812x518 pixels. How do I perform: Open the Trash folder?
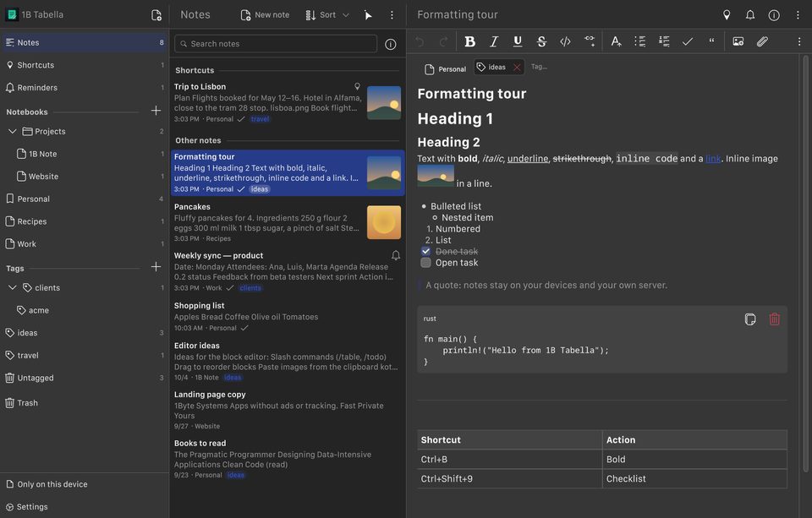click(x=84, y=402)
